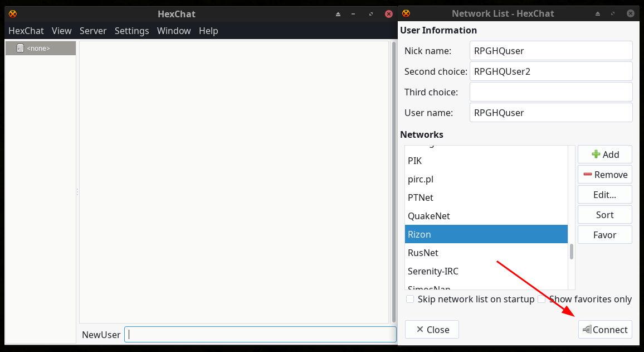The image size is (644, 352).
Task: Focus the Second choice nickname field
Action: tap(551, 71)
